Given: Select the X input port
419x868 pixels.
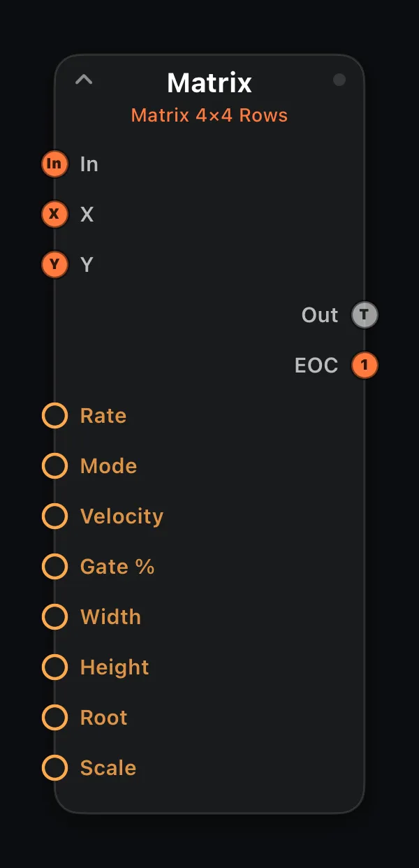Looking at the screenshot, I should point(54,215).
